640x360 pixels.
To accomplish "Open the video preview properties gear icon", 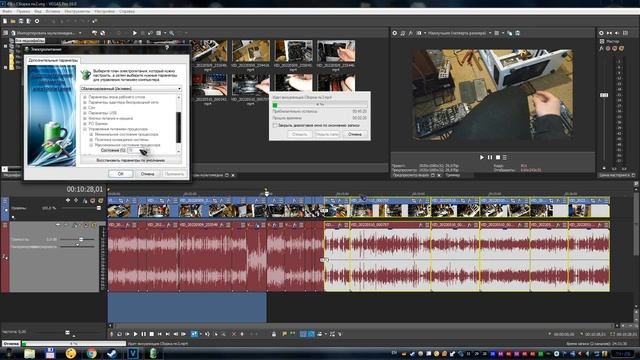I will (x=395, y=33).
